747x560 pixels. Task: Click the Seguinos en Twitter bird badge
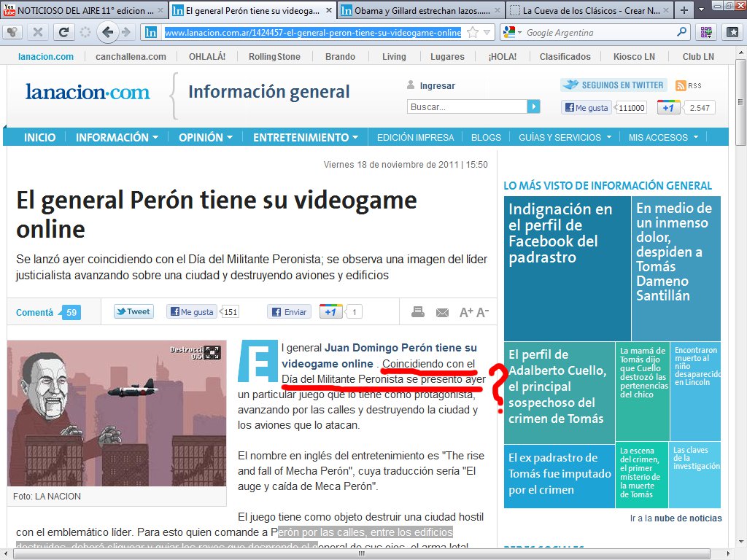pyautogui.click(x=614, y=85)
